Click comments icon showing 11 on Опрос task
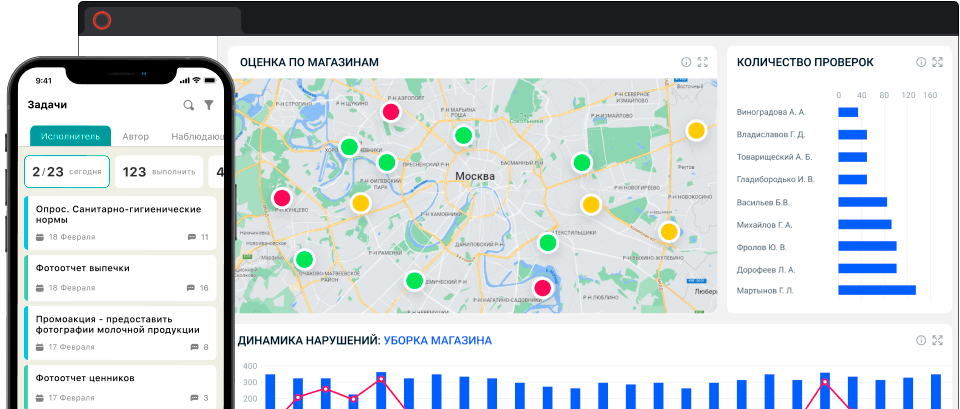Image resolution: width=960 pixels, height=409 pixels. coord(191,237)
